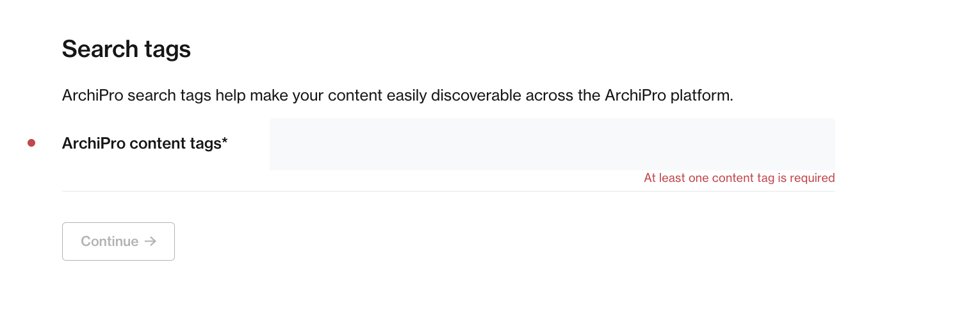This screenshot has width=980, height=319.
Task: Click the ArchiPro content tags input field
Action: point(552,144)
